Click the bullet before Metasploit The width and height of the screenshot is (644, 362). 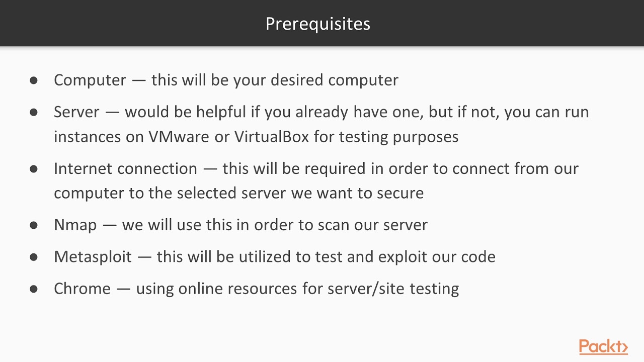(34, 256)
